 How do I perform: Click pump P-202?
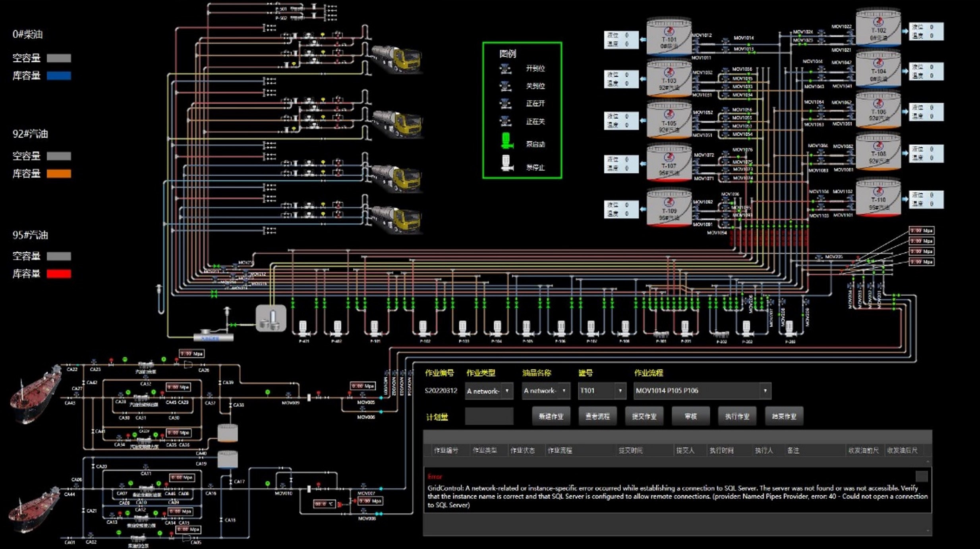point(746,329)
